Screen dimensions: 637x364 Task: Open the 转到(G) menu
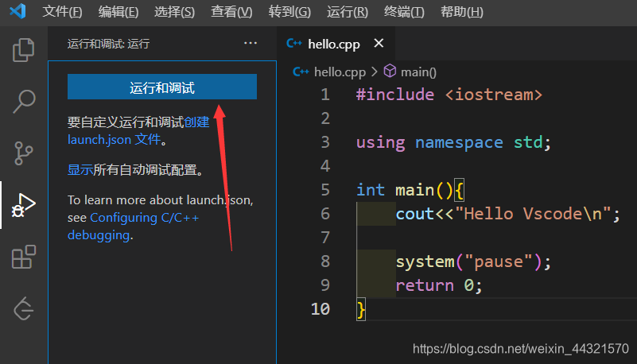pos(289,12)
